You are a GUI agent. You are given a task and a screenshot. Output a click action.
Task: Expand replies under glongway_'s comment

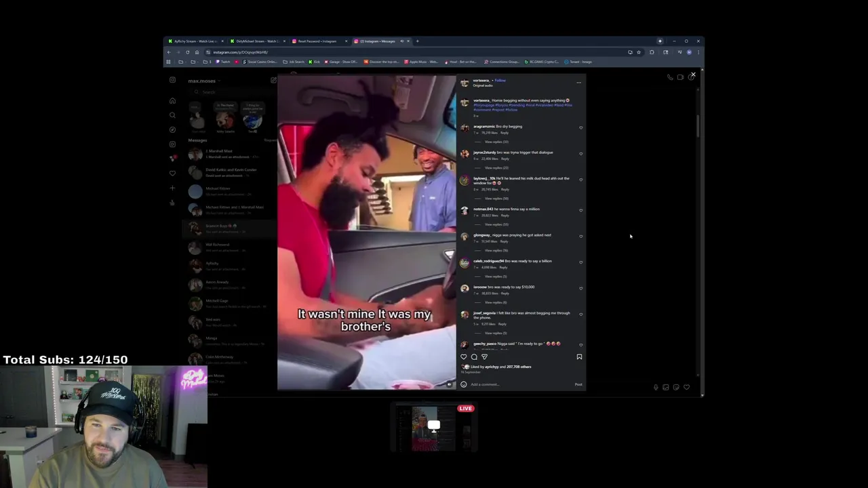496,250
